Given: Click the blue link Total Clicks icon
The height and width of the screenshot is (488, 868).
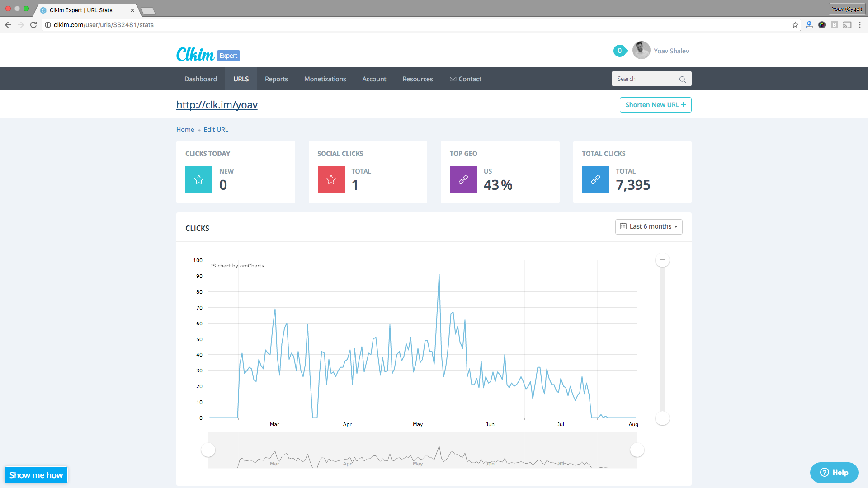Looking at the screenshot, I should pos(595,179).
